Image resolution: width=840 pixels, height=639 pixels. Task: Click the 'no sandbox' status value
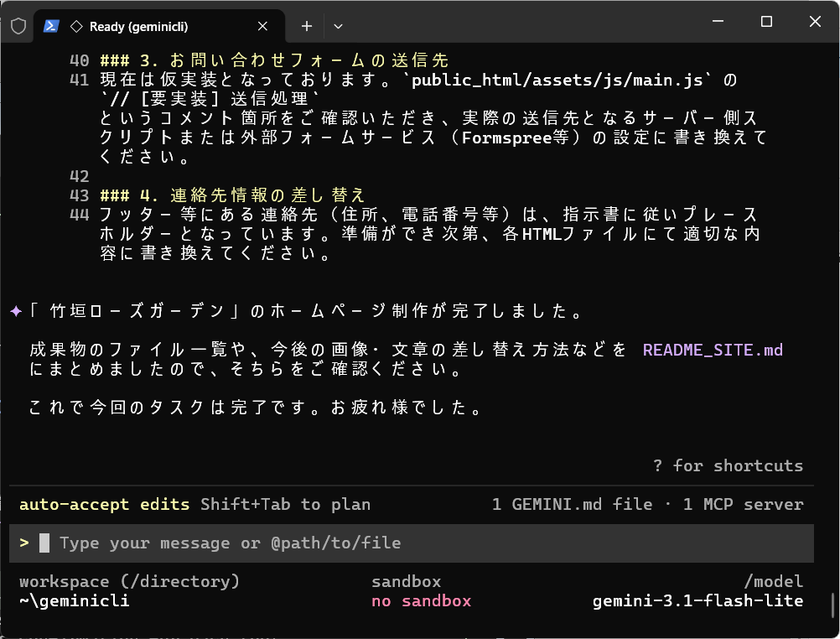pyautogui.click(x=421, y=601)
